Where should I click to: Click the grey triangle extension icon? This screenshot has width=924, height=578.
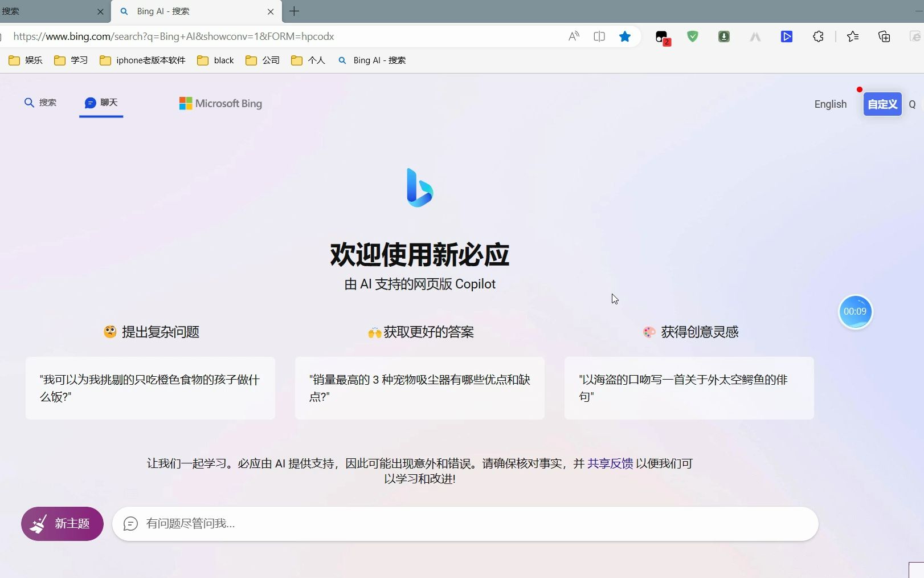pyautogui.click(x=755, y=37)
